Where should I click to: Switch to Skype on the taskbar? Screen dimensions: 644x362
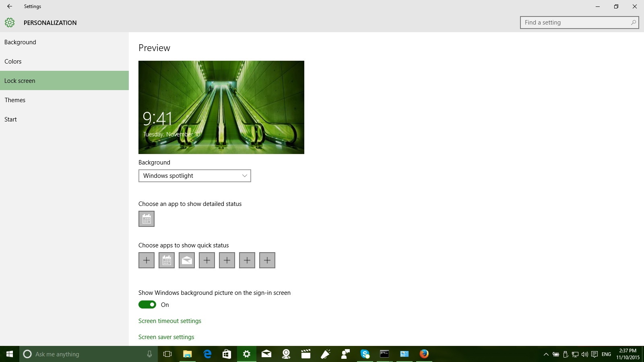(x=365, y=354)
